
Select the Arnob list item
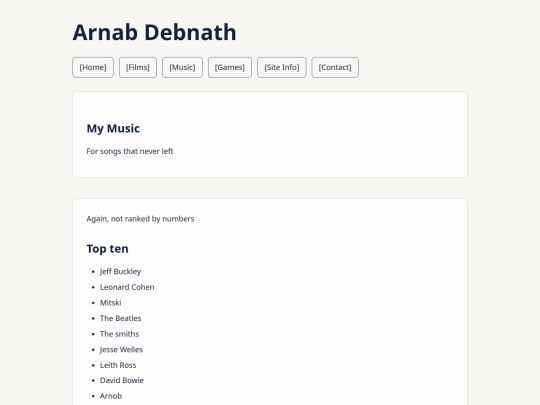pyautogui.click(x=111, y=396)
